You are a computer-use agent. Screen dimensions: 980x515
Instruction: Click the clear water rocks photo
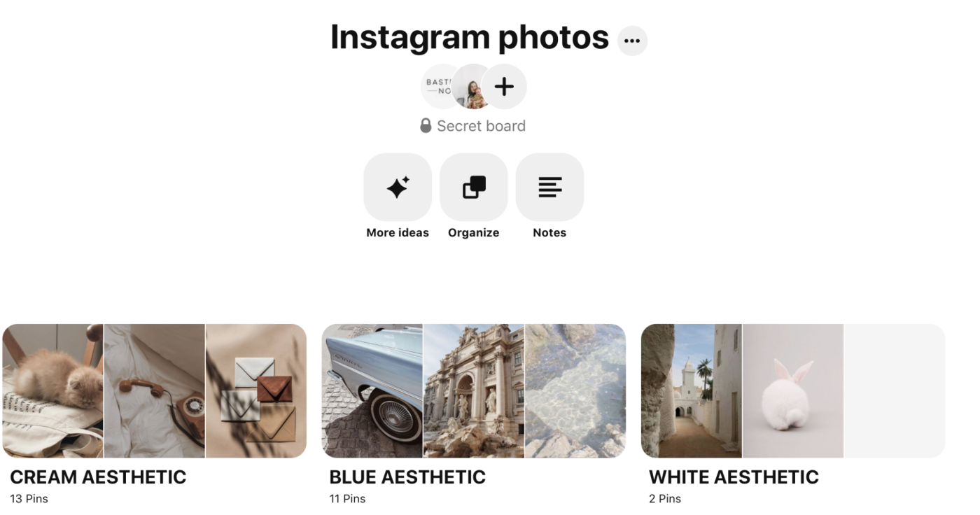(575, 390)
